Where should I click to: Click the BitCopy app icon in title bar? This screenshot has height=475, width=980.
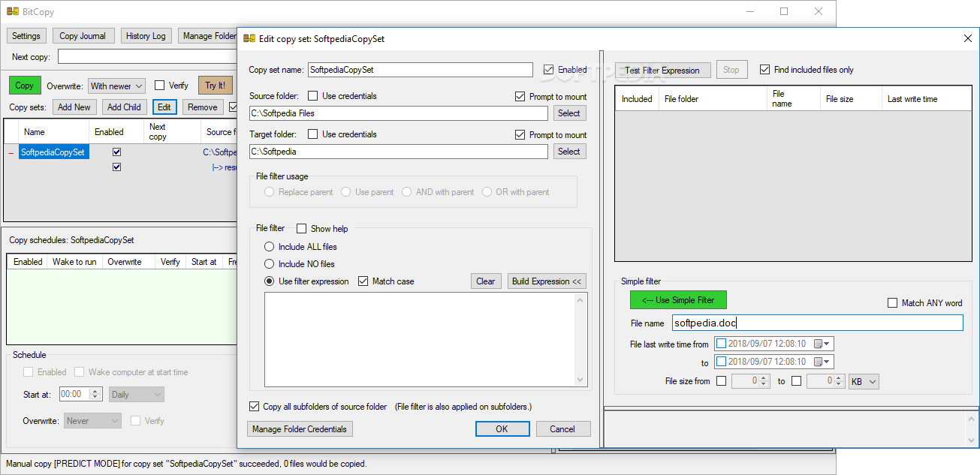13,12
